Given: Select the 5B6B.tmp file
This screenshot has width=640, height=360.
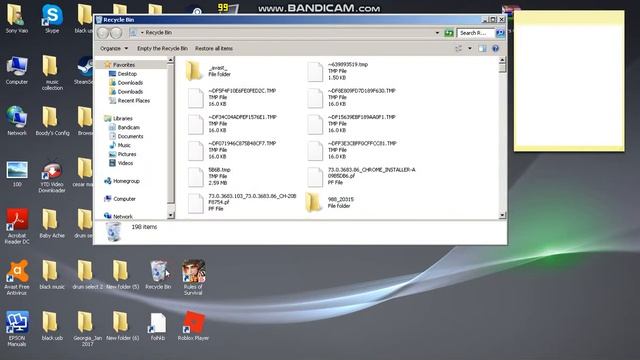Looking at the screenshot, I should 209,176.
